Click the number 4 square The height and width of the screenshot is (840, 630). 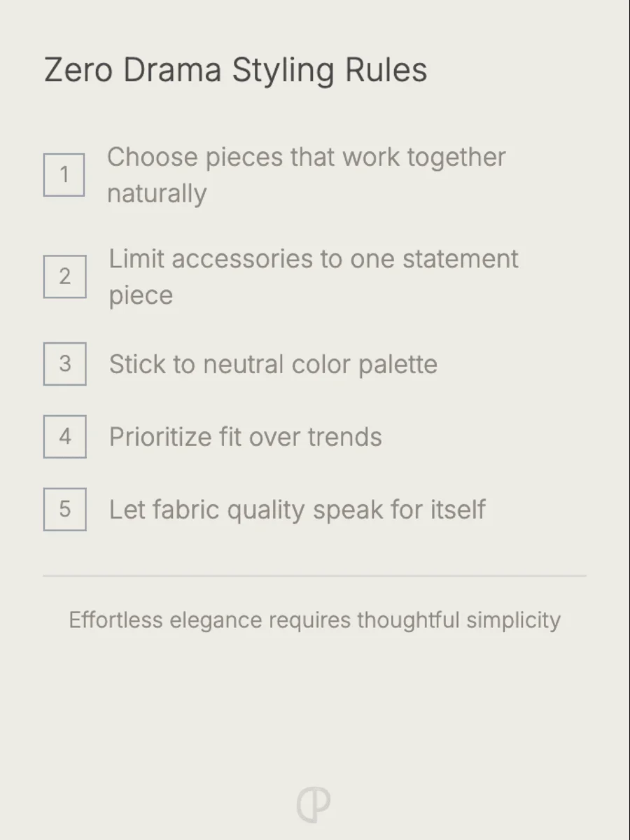pos(64,437)
